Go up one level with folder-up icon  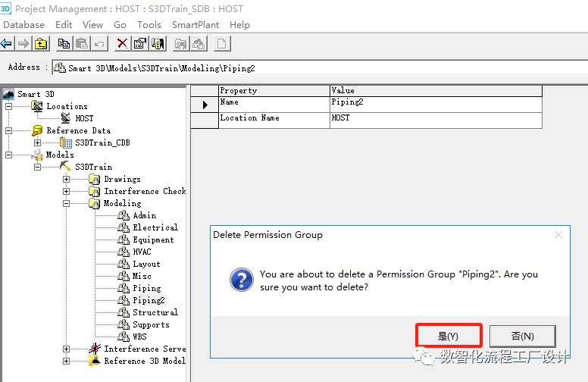41,44
